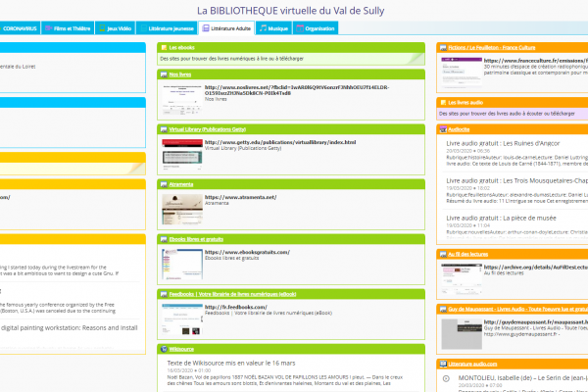Click the icon beside Fictions / Le Feuilleton

[443, 48]
